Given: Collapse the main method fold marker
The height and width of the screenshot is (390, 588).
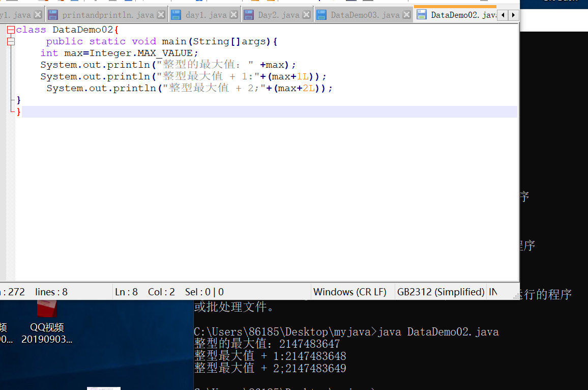Looking at the screenshot, I should (11, 41).
